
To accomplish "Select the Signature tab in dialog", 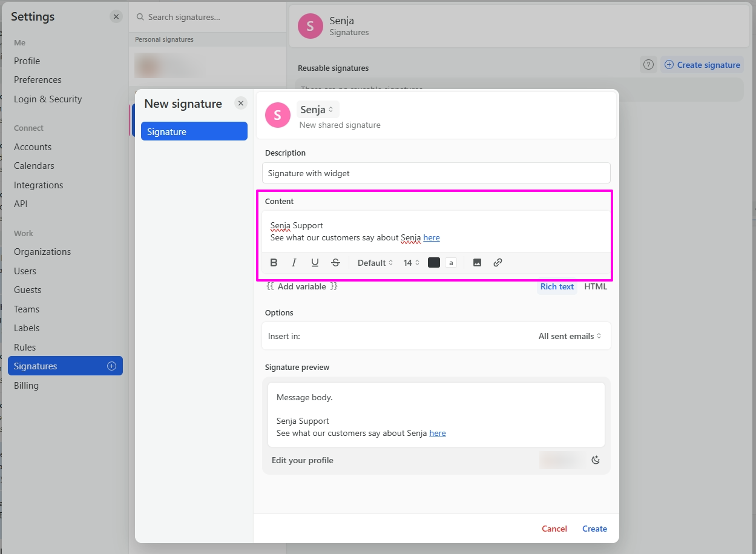I will click(x=194, y=132).
